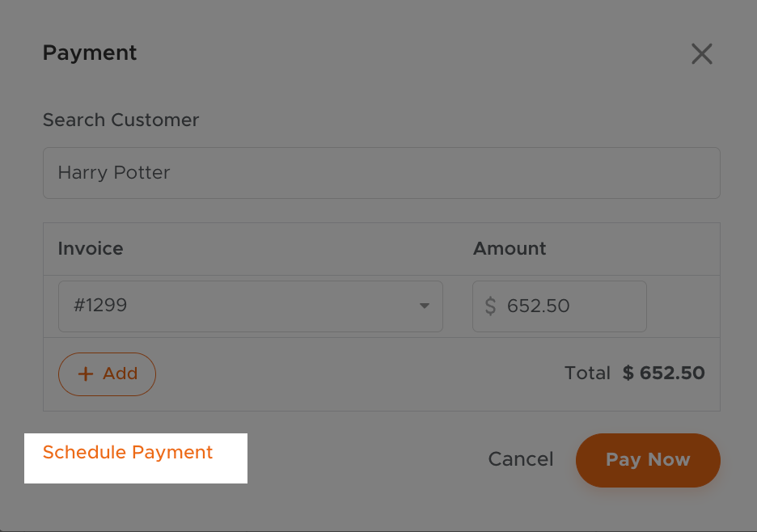Click the Total label
Screen dimensions: 757x532
click(x=587, y=374)
